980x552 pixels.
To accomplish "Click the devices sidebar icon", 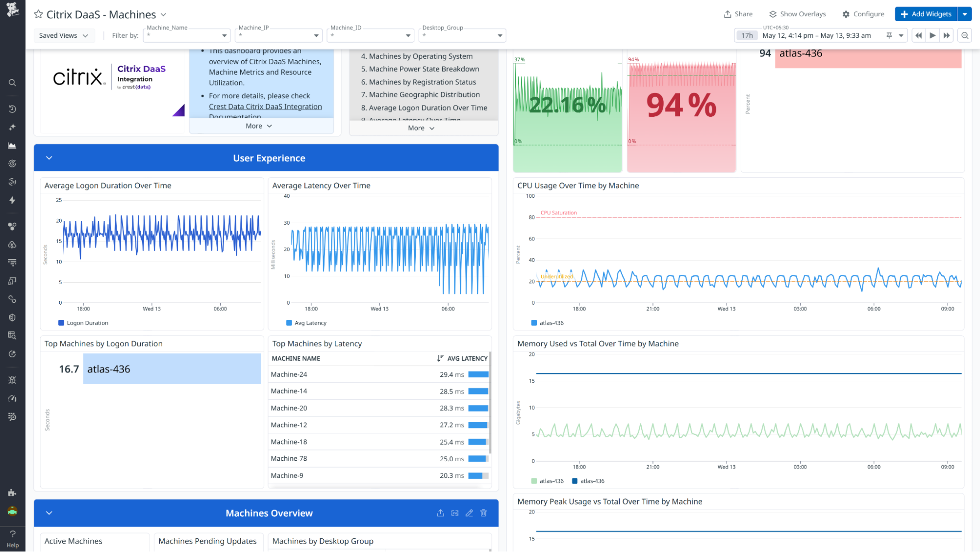I will (12, 281).
